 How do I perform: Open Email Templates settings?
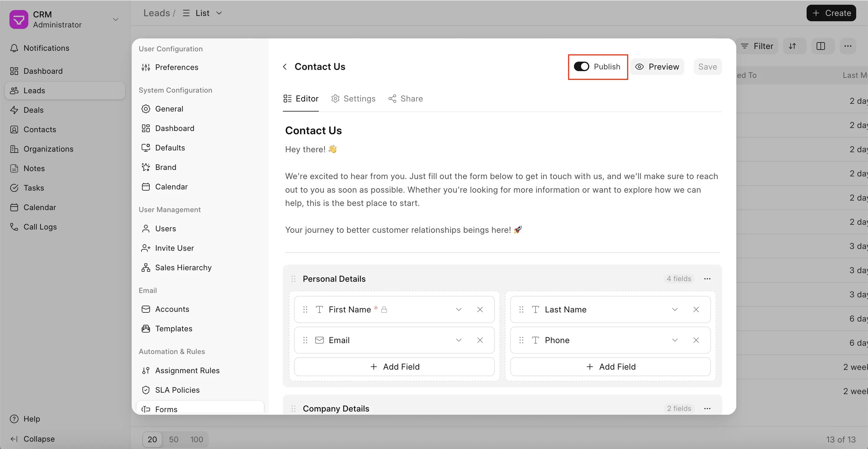tap(200, 329)
